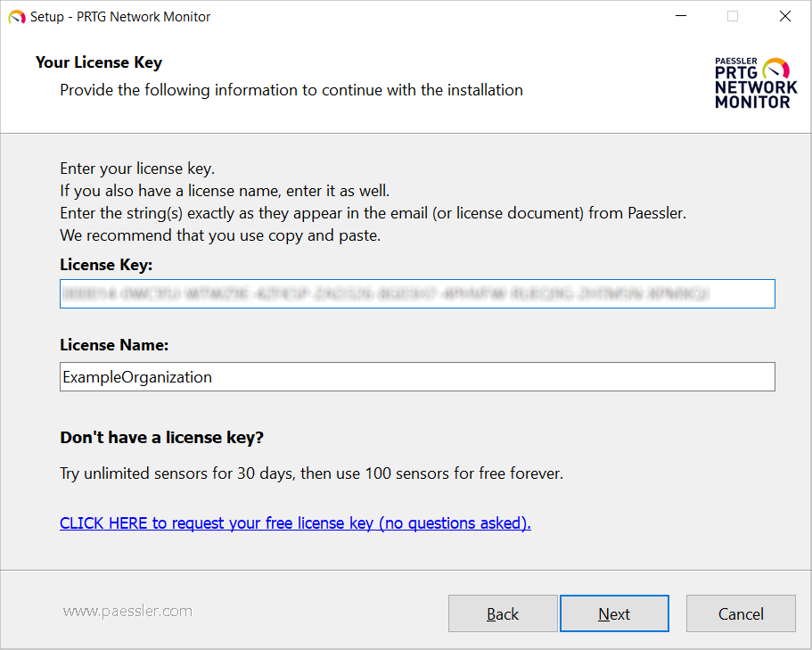Screen dimensions: 812x650
Task: Click the "Try unlimited sensors for 30 days" text
Action: pos(311,473)
